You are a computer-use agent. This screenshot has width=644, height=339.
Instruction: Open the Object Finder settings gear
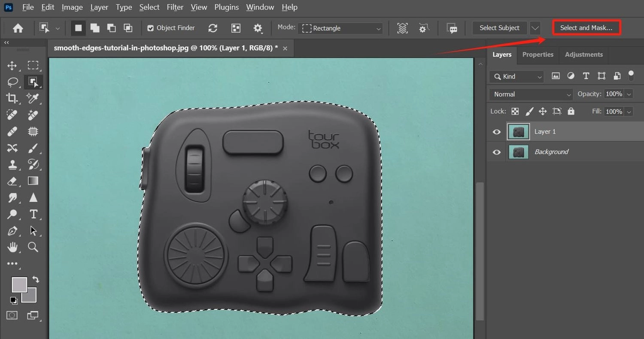258,28
